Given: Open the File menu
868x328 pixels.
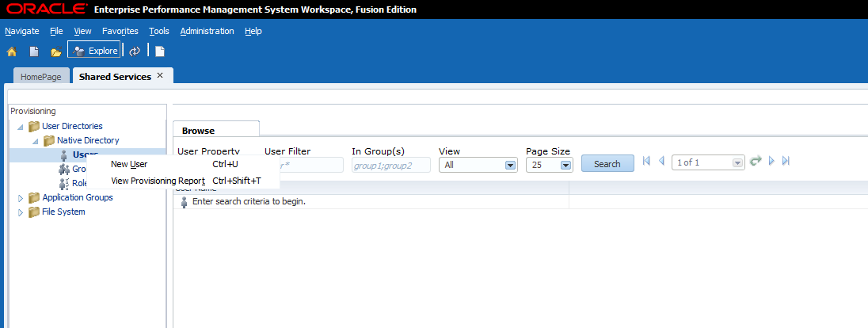Looking at the screenshot, I should click(x=56, y=31).
